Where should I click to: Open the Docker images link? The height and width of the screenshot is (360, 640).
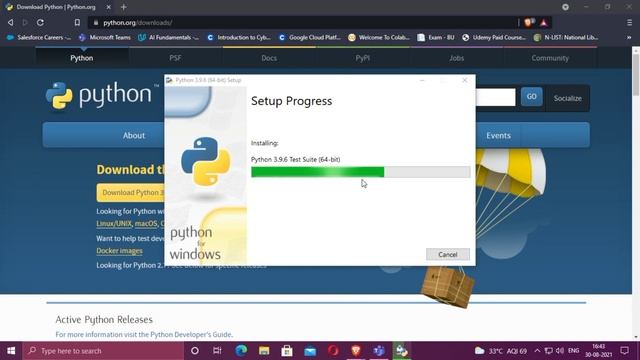click(119, 251)
